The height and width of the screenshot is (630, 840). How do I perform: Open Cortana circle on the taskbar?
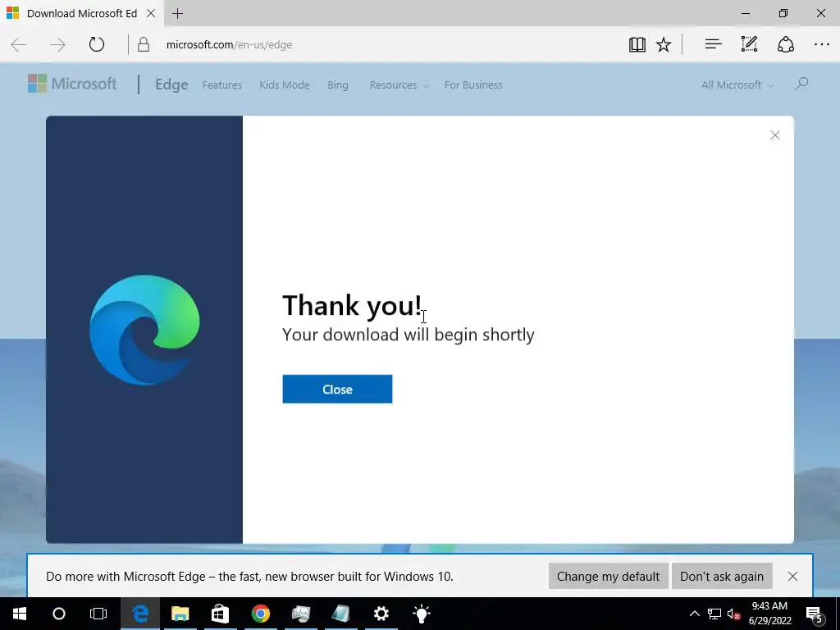[x=59, y=614]
